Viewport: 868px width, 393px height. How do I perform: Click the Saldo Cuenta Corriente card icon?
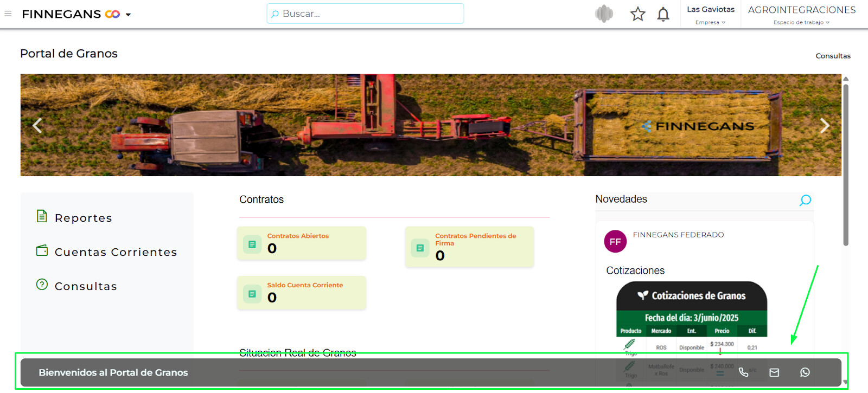(x=252, y=294)
